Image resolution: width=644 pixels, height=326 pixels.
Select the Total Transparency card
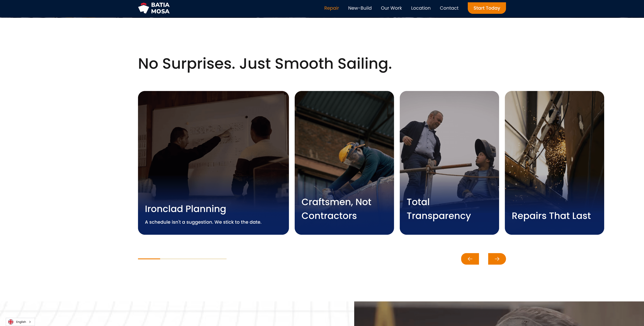coord(449,163)
